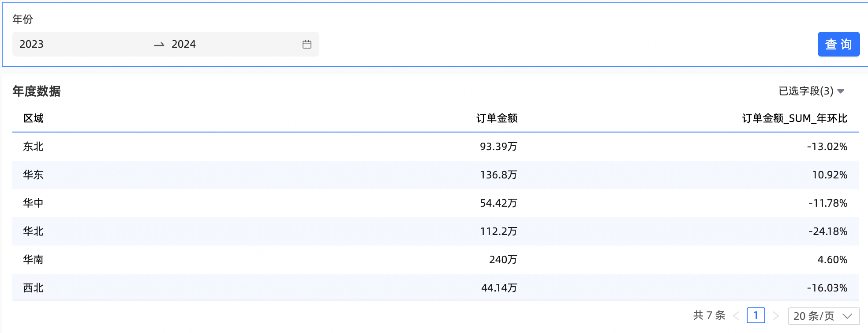Viewport: 868px width, 333px height.
Task: Click the 订单金额_SUM_年环比 column header
Action: pos(794,118)
